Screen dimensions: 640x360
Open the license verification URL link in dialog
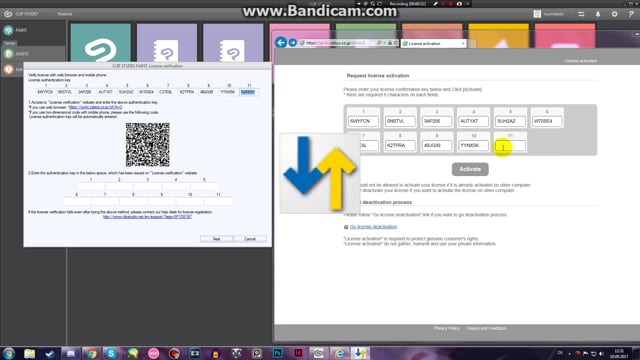click(x=95, y=107)
